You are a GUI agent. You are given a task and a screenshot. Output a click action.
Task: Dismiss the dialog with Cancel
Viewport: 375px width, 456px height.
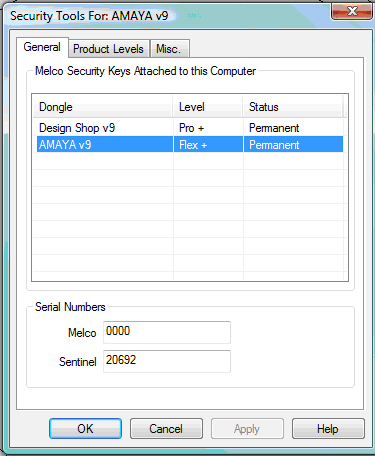click(166, 429)
